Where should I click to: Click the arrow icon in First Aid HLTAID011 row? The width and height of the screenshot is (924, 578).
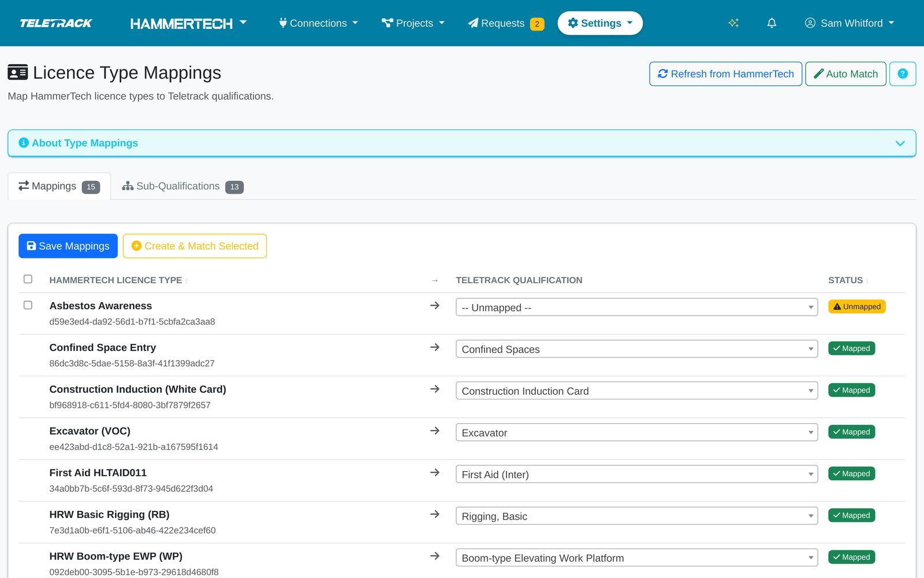coord(435,472)
